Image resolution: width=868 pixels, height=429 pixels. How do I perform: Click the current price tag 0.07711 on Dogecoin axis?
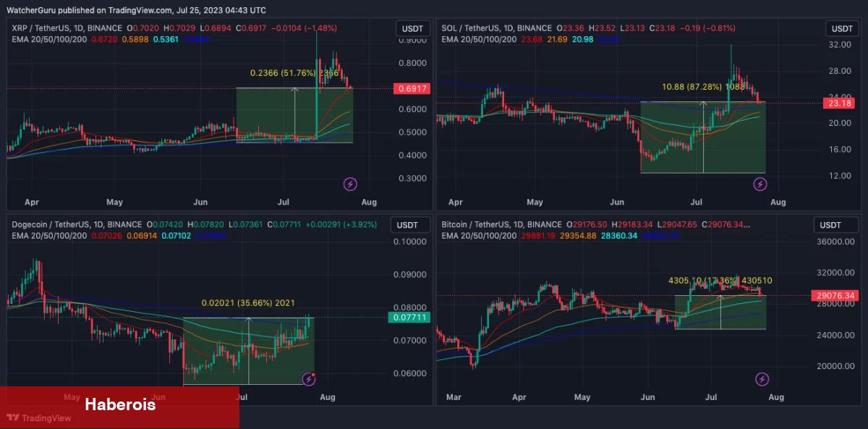(409, 317)
